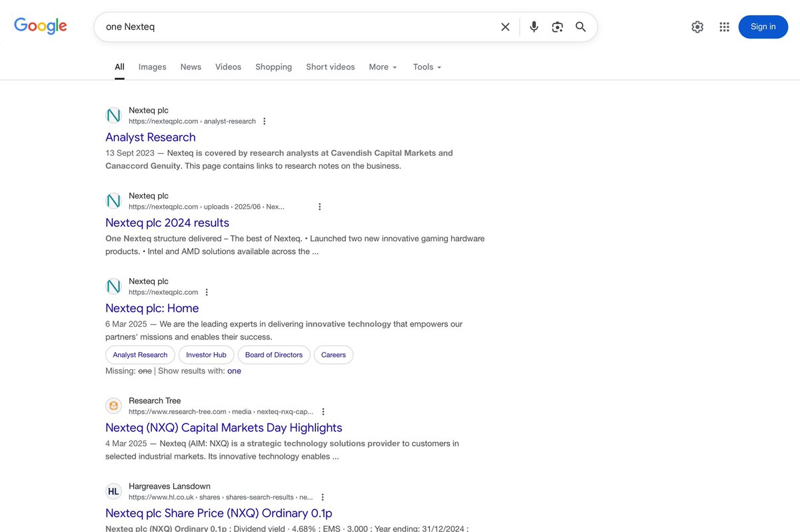Open options menu for Analyst Research result
The height and width of the screenshot is (532, 800).
tap(265, 121)
